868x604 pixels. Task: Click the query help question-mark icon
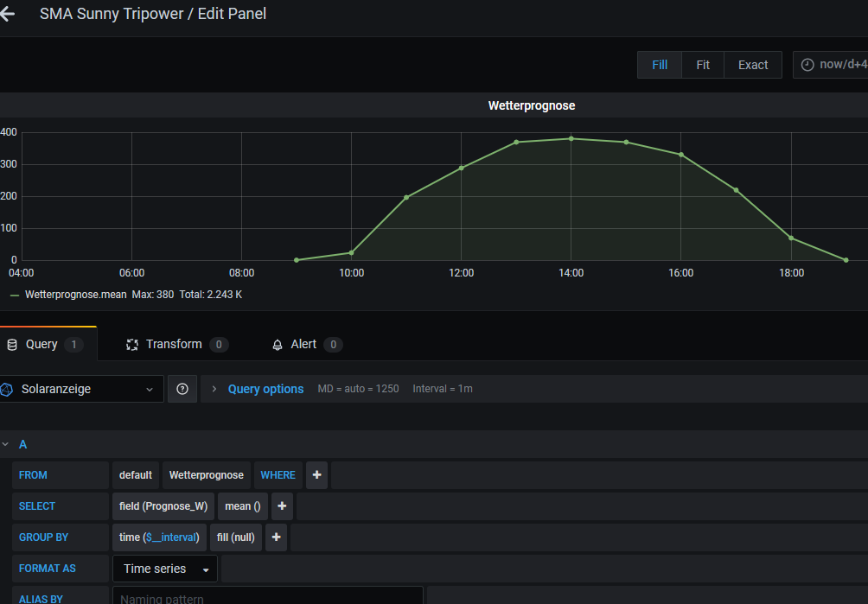click(x=182, y=389)
